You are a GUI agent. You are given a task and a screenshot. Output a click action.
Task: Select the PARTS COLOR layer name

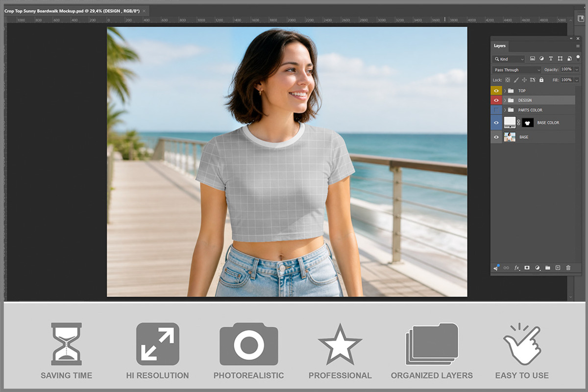[530, 110]
